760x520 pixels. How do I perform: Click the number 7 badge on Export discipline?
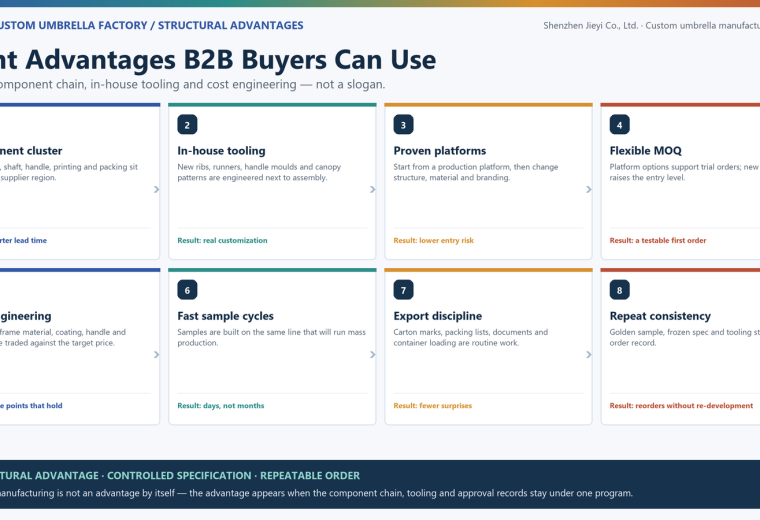click(x=403, y=290)
